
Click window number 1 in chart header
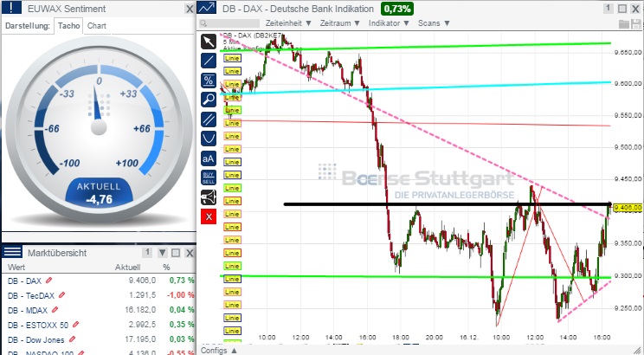pyautogui.click(x=609, y=8)
